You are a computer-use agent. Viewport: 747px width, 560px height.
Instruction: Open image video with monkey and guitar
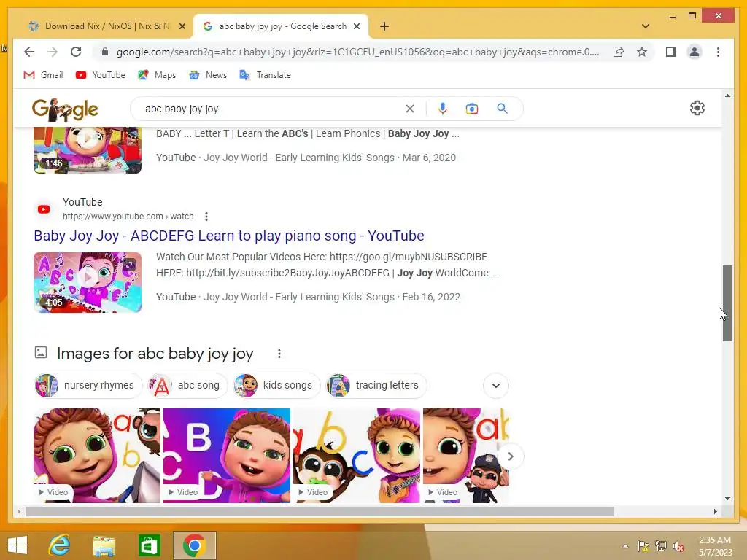coord(356,455)
